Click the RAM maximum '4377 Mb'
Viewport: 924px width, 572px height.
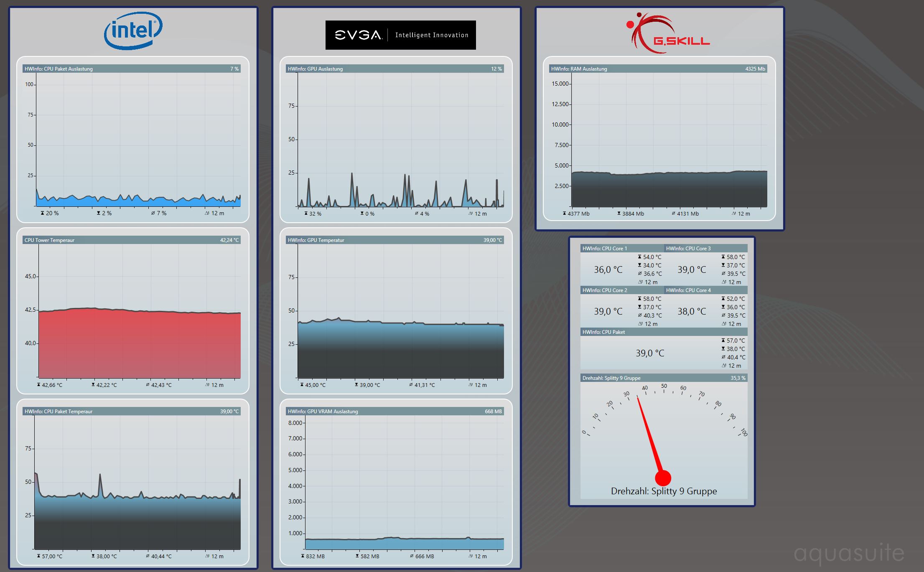[x=578, y=214]
